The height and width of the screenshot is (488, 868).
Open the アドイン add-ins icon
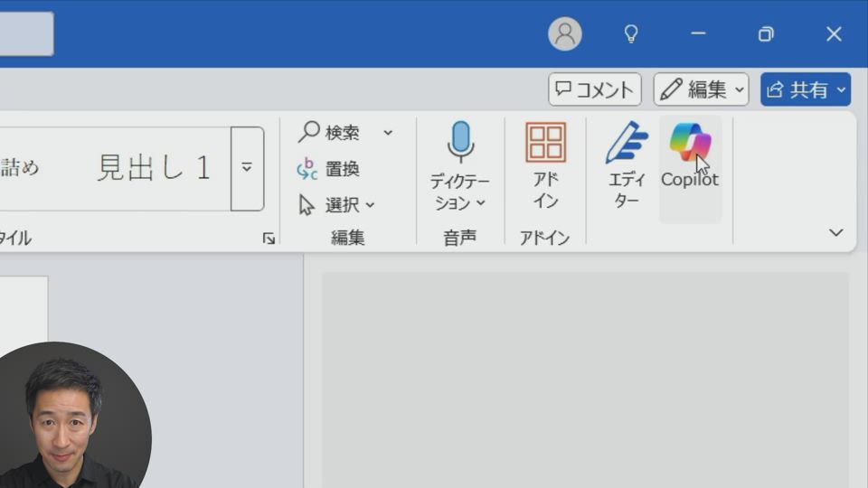click(545, 144)
